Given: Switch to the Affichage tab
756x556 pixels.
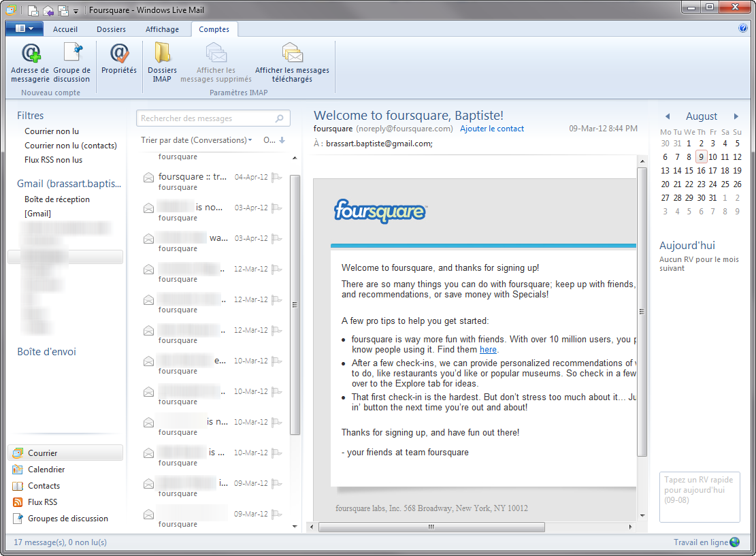Looking at the screenshot, I should (162, 29).
